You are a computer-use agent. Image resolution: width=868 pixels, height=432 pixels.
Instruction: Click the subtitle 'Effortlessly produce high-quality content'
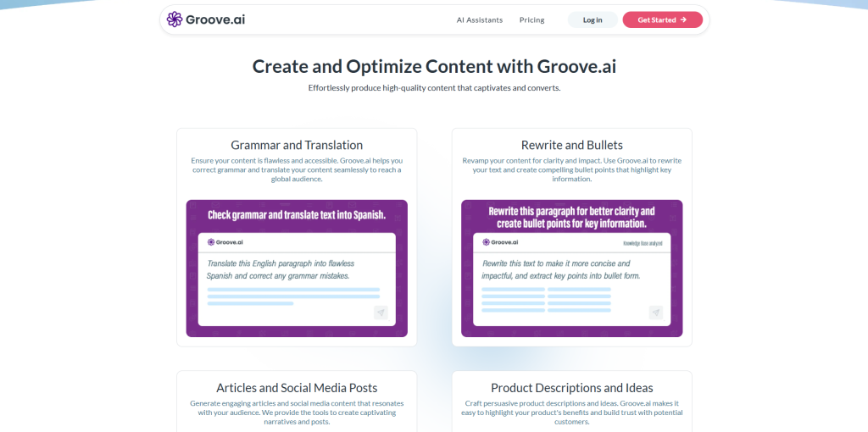435,88
